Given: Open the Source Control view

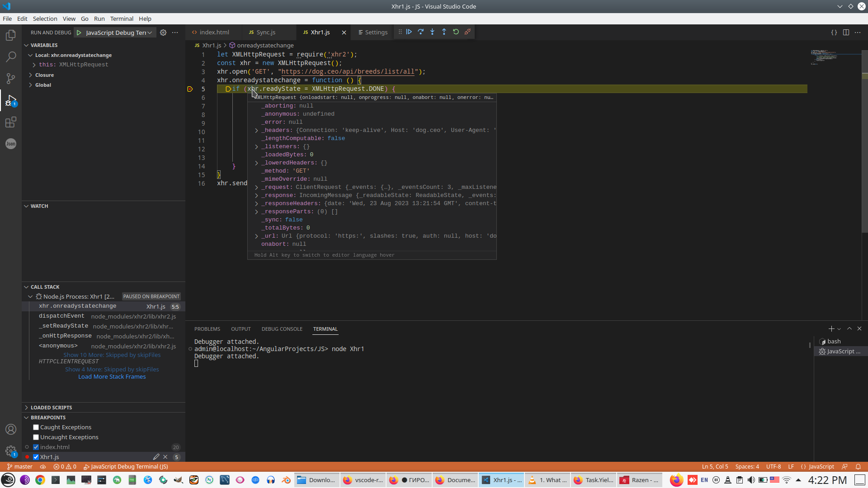Looking at the screenshot, I should click(11, 78).
